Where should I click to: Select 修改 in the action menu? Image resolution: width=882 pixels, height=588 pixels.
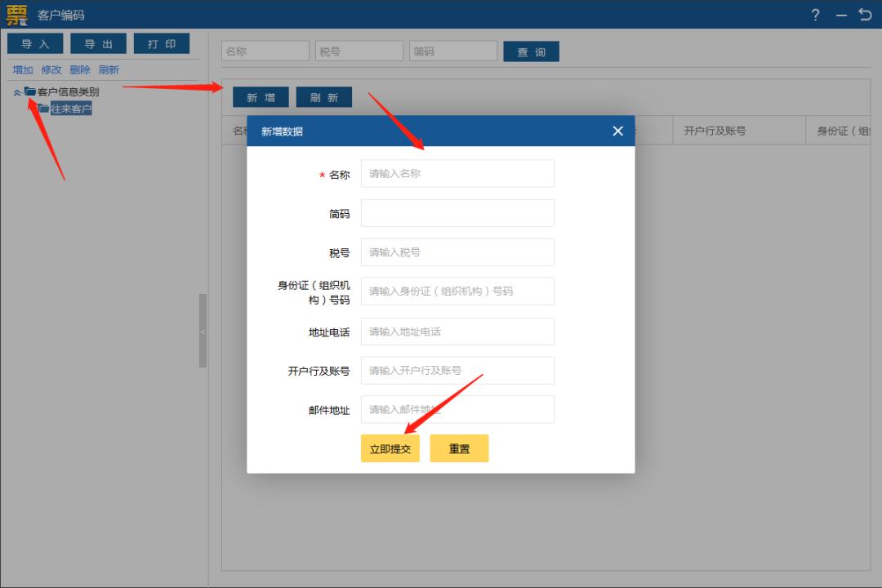point(51,69)
